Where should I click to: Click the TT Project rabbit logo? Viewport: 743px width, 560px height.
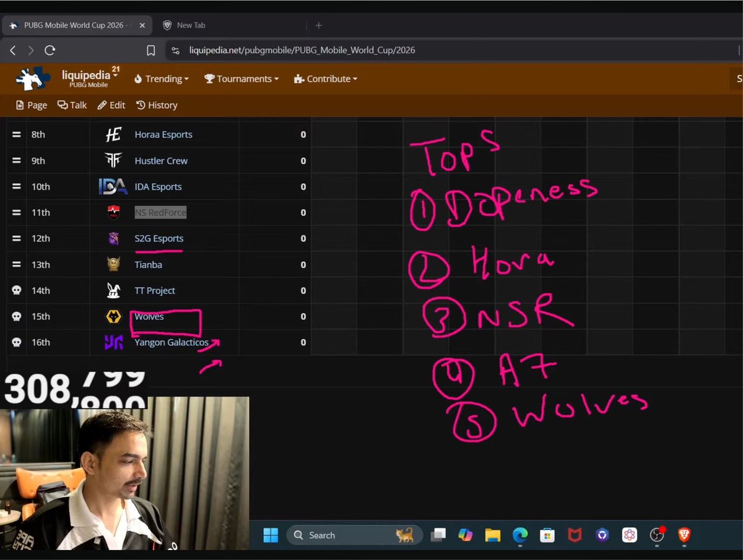point(113,290)
